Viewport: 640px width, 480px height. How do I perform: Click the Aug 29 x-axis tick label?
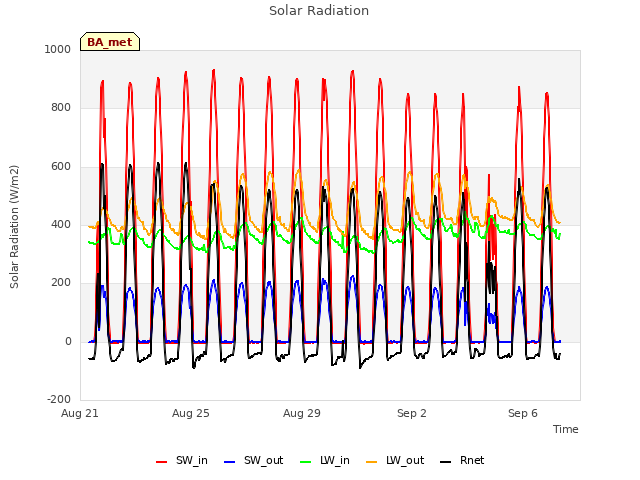[x=302, y=413]
